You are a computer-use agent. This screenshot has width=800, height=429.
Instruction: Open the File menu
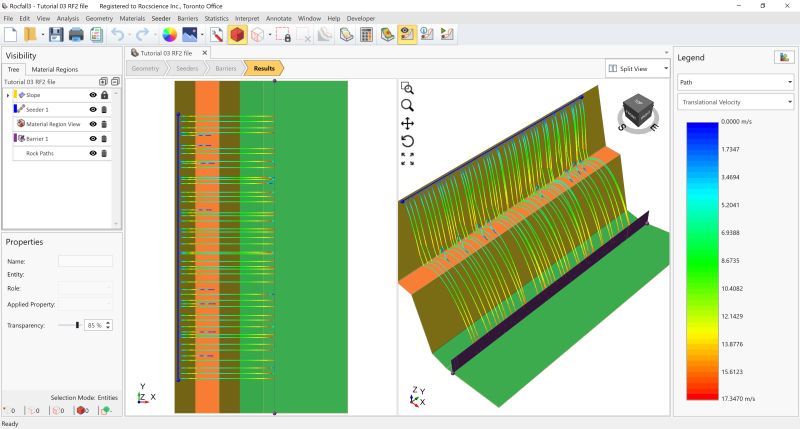[8, 18]
